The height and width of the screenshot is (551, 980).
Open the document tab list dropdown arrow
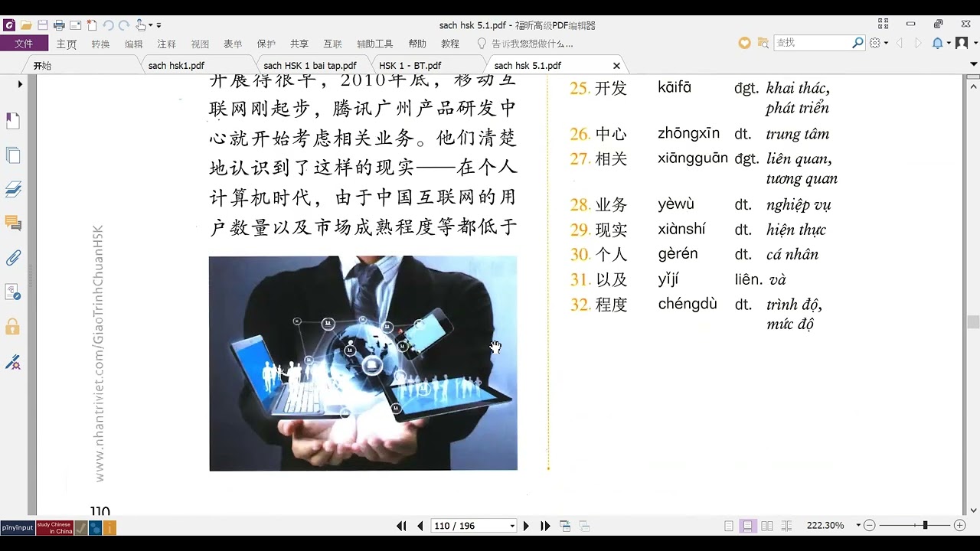pos(972,66)
